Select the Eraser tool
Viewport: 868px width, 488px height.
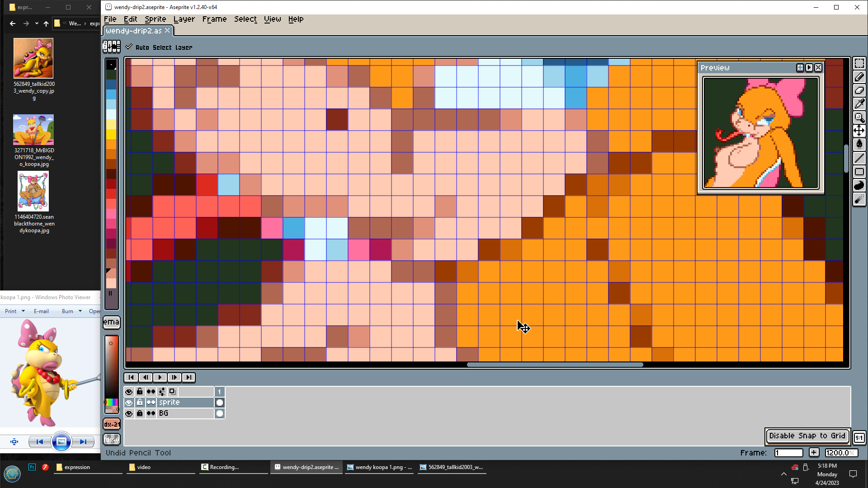[x=859, y=90]
